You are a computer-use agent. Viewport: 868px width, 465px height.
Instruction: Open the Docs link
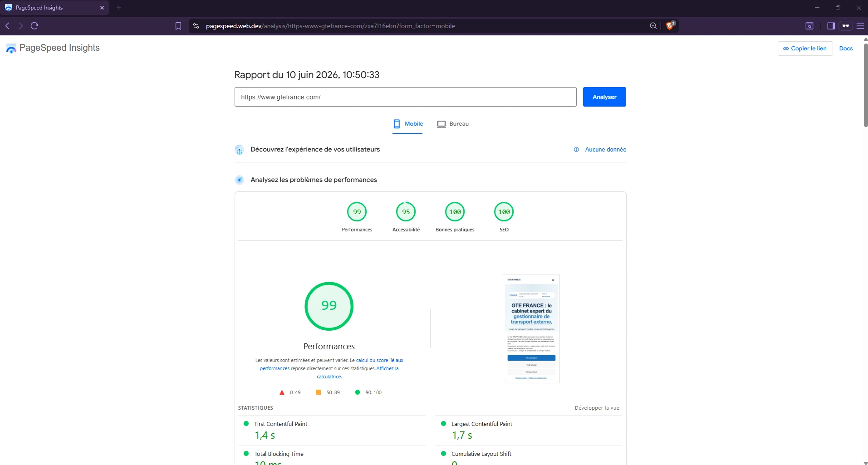click(x=846, y=49)
